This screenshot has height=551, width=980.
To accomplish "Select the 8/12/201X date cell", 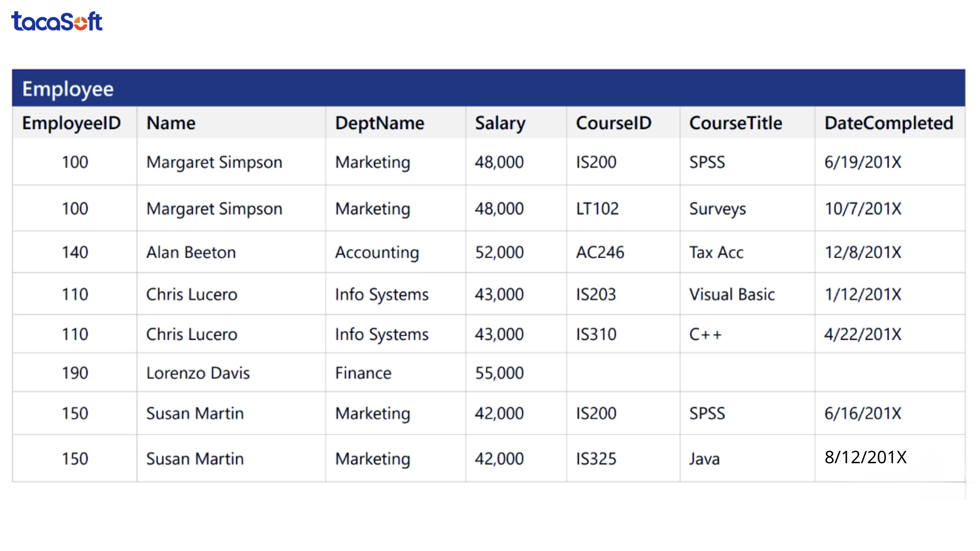I will coord(865,457).
